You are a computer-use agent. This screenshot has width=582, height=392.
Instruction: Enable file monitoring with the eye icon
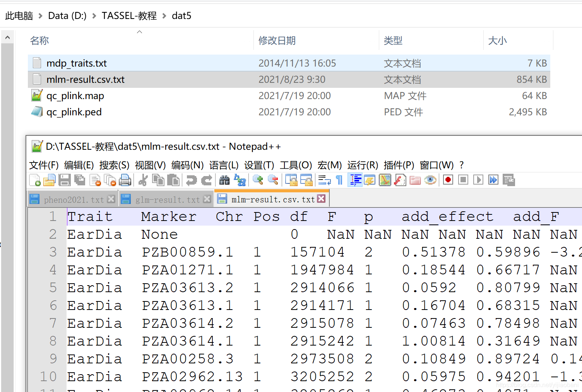[430, 180]
